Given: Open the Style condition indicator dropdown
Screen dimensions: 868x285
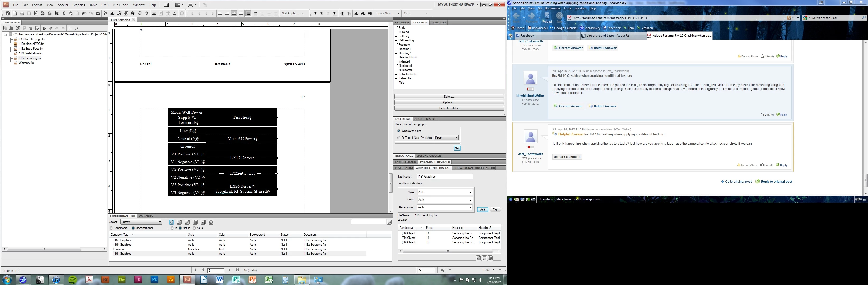Looking at the screenshot, I should [x=445, y=192].
